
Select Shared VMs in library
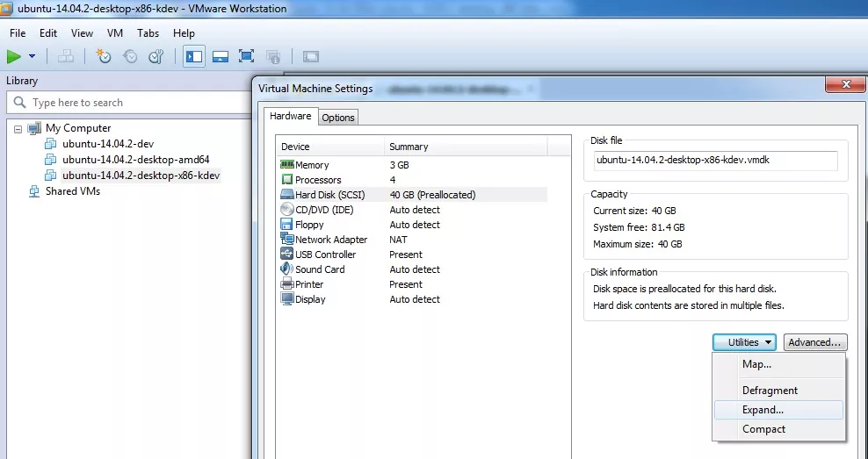pyautogui.click(x=73, y=191)
